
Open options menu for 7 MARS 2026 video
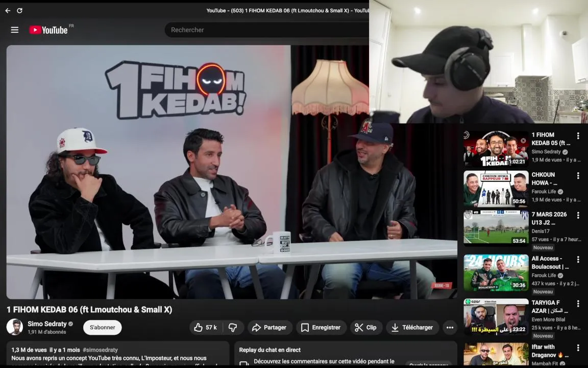point(578,215)
